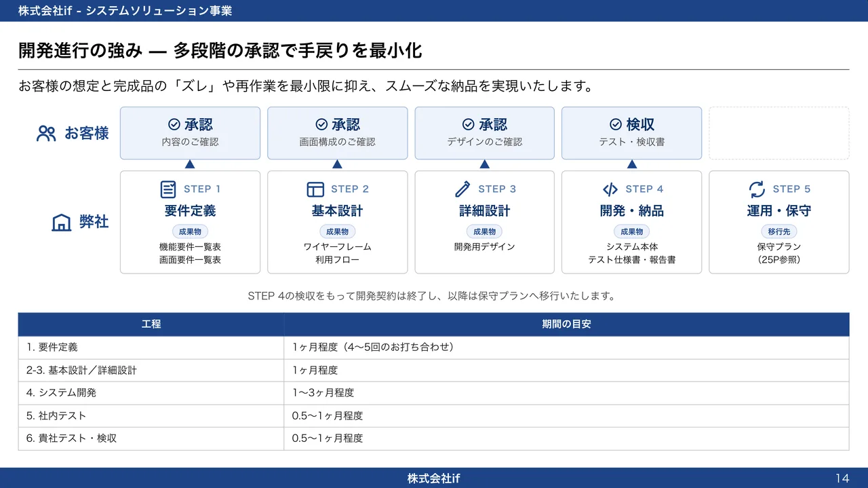Click the page number 14
Image resolution: width=868 pixels, height=488 pixels.
point(842,478)
